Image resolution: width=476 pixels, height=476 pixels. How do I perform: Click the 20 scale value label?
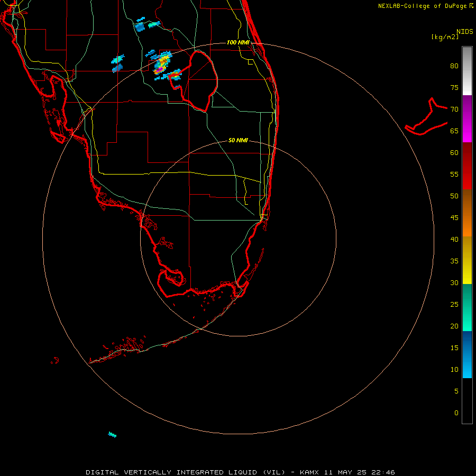pyautogui.click(x=454, y=326)
